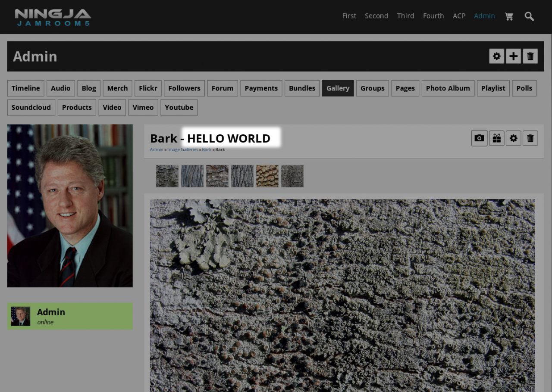Image resolution: width=552 pixels, height=392 pixels.
Task: Click the HELLO WORLD title text
Action: coord(229,138)
